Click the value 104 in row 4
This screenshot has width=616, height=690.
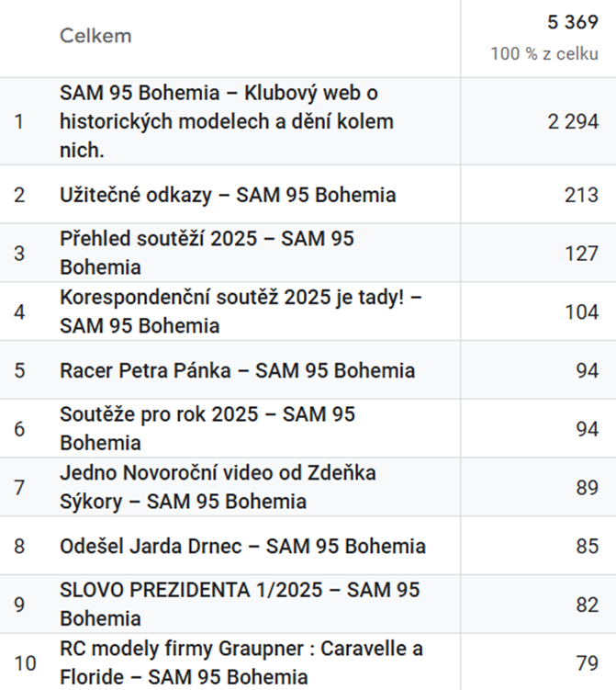coord(581,312)
